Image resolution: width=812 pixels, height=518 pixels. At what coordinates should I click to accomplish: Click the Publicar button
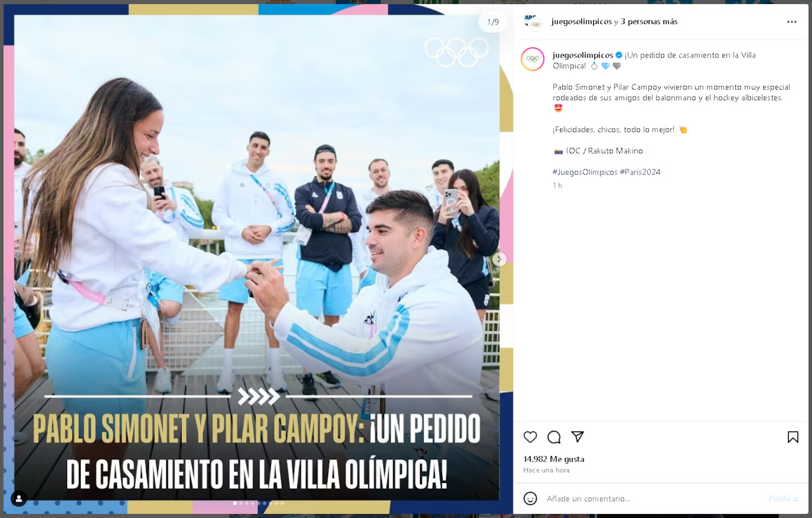tap(784, 498)
